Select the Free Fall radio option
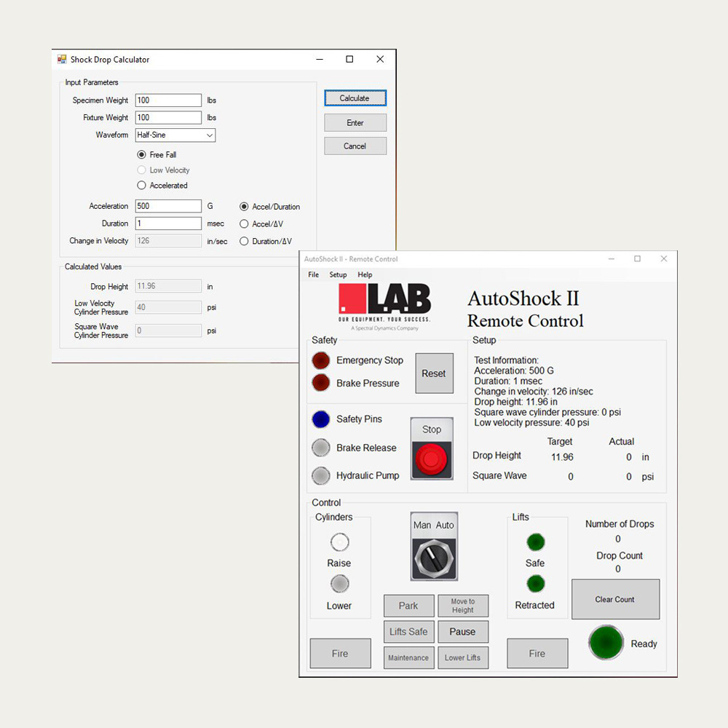728x728 pixels. pyautogui.click(x=142, y=155)
